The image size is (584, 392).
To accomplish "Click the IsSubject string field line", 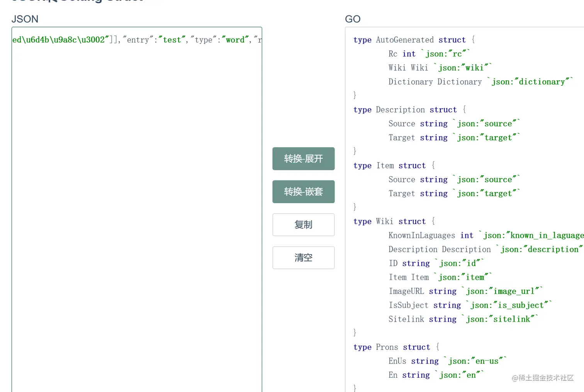I will (470, 305).
